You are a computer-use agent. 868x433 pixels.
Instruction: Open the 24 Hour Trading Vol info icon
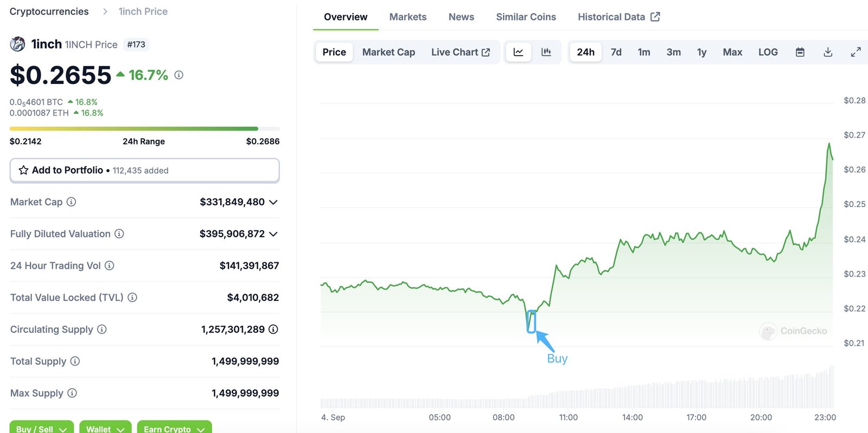[x=109, y=266]
